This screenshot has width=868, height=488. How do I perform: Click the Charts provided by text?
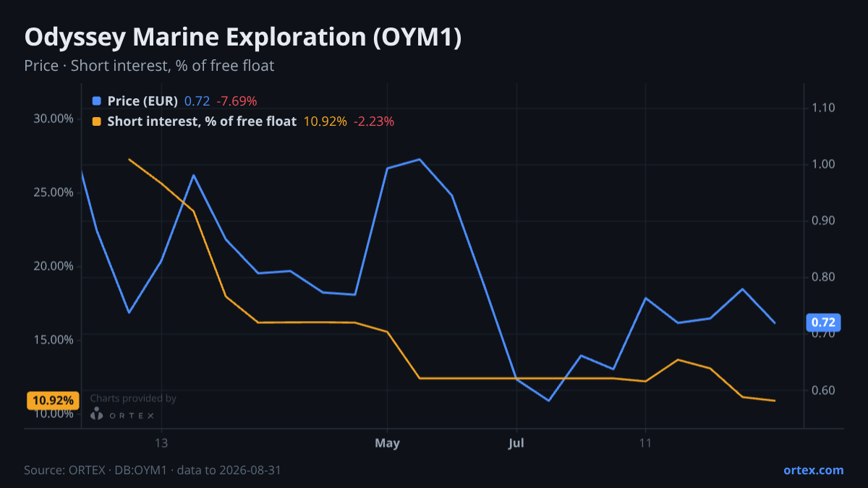click(133, 398)
